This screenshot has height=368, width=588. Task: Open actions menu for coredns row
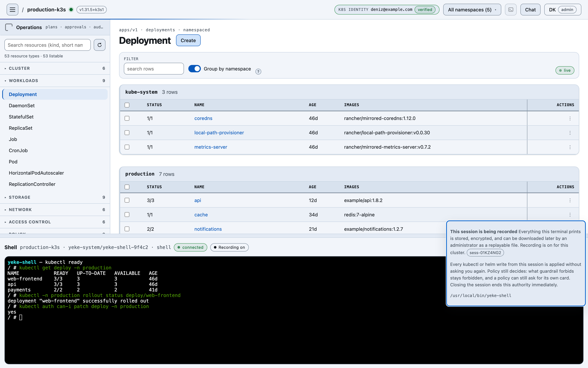(x=570, y=118)
